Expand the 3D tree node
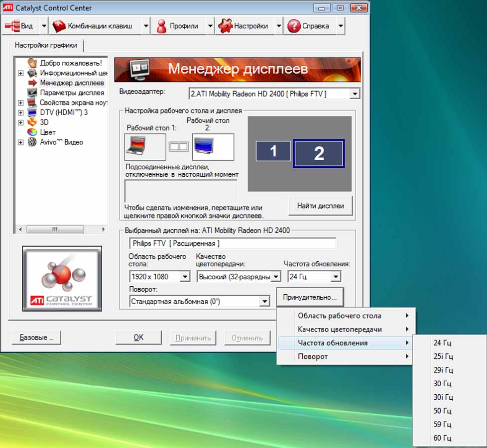This screenshot has height=448, width=487. click(x=20, y=122)
